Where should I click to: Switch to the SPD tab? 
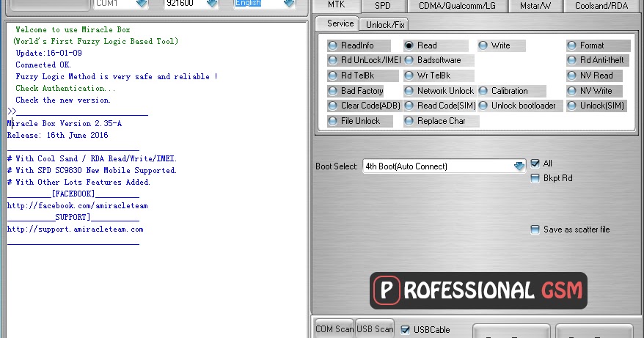pyautogui.click(x=383, y=6)
